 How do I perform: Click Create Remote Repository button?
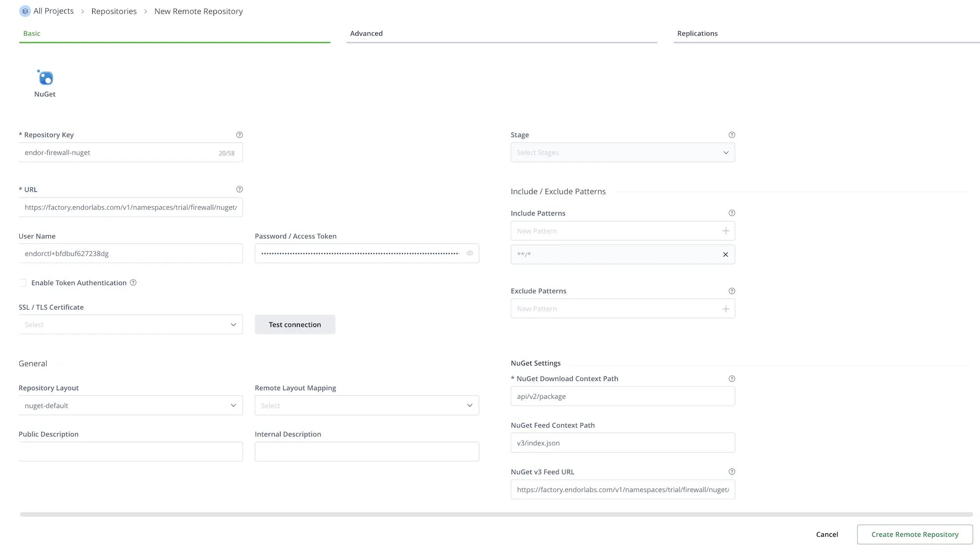coord(915,534)
